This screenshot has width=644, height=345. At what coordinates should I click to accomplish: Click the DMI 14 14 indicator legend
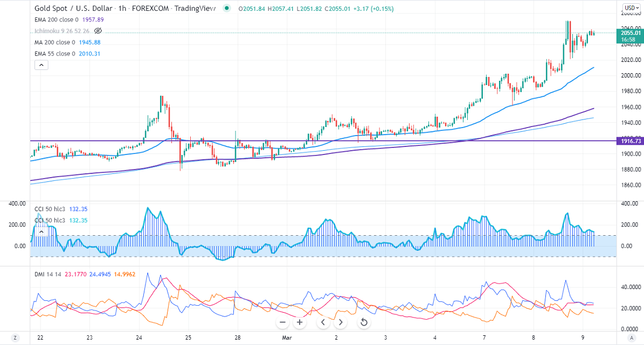47,274
